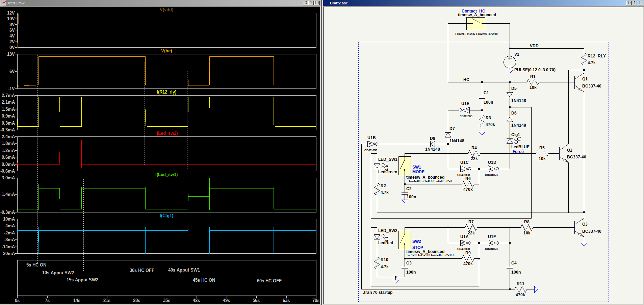Select the green I(Led_sw1) trace label
644x305 pixels.
click(166, 175)
